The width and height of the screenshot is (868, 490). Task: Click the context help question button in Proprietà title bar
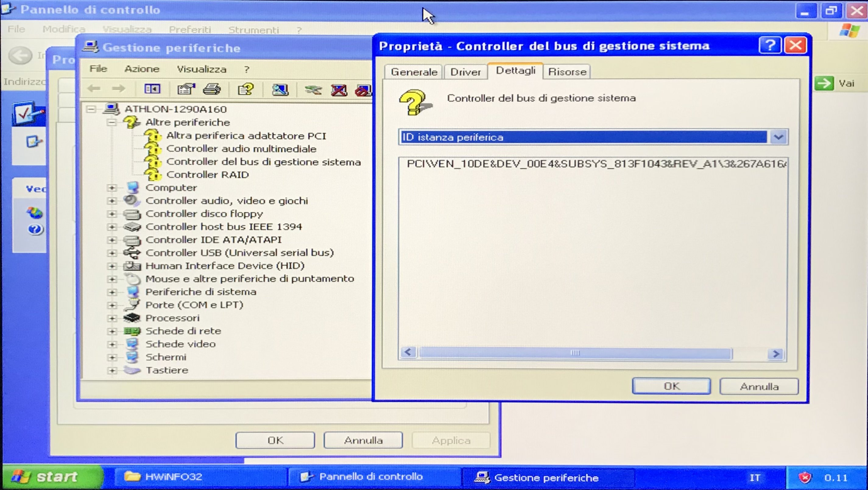(770, 45)
